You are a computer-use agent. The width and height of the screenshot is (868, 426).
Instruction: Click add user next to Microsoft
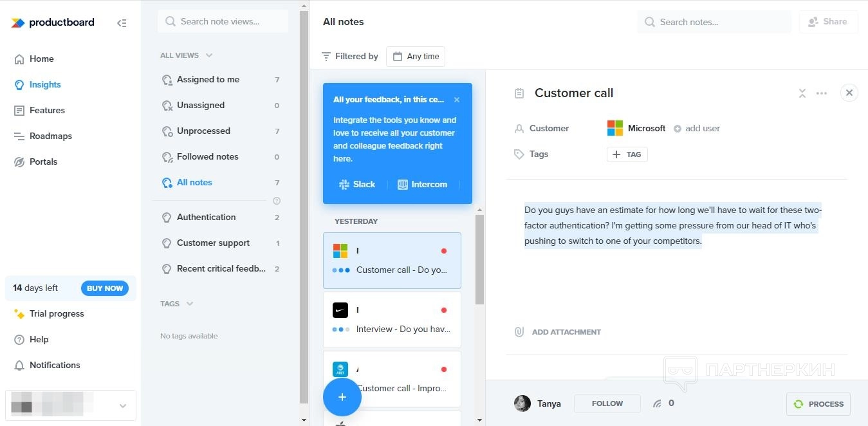[x=697, y=129]
